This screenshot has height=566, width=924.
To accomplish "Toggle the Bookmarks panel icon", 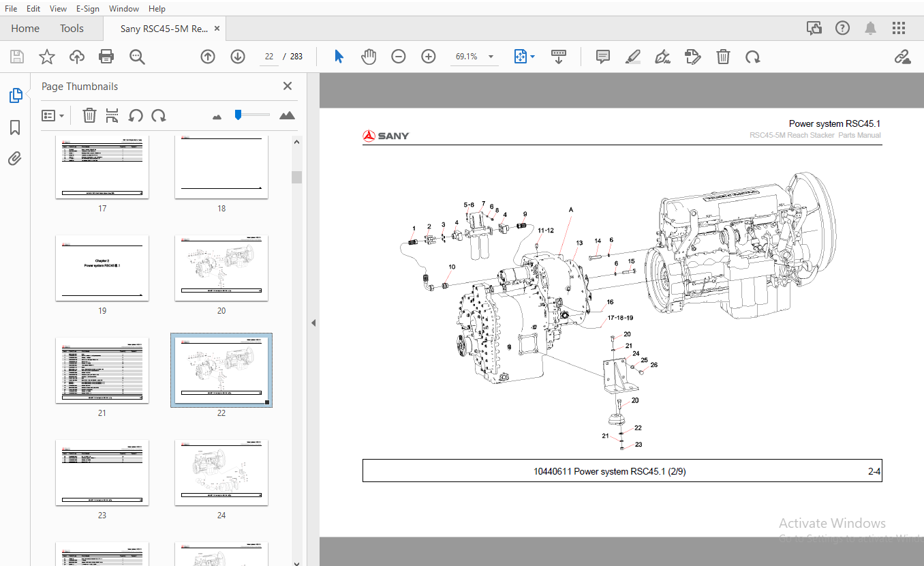I will 15,128.
